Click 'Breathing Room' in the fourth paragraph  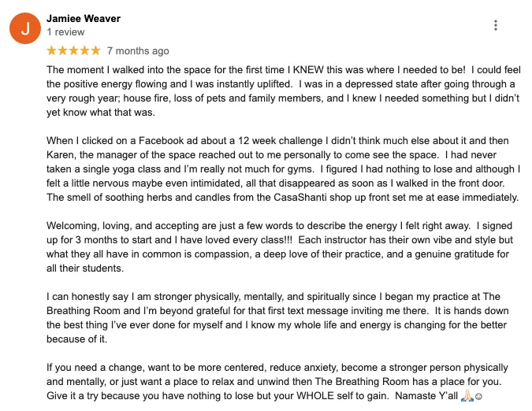pos(84,311)
